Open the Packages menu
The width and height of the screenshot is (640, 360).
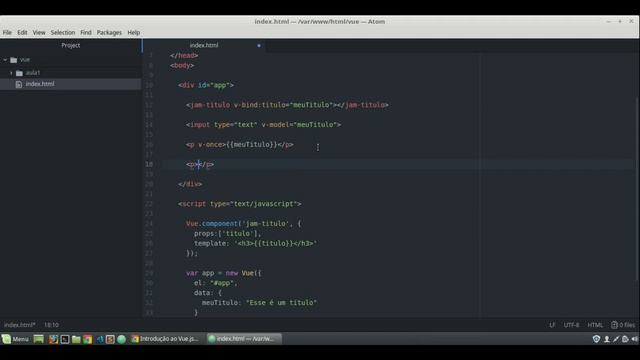point(109,32)
